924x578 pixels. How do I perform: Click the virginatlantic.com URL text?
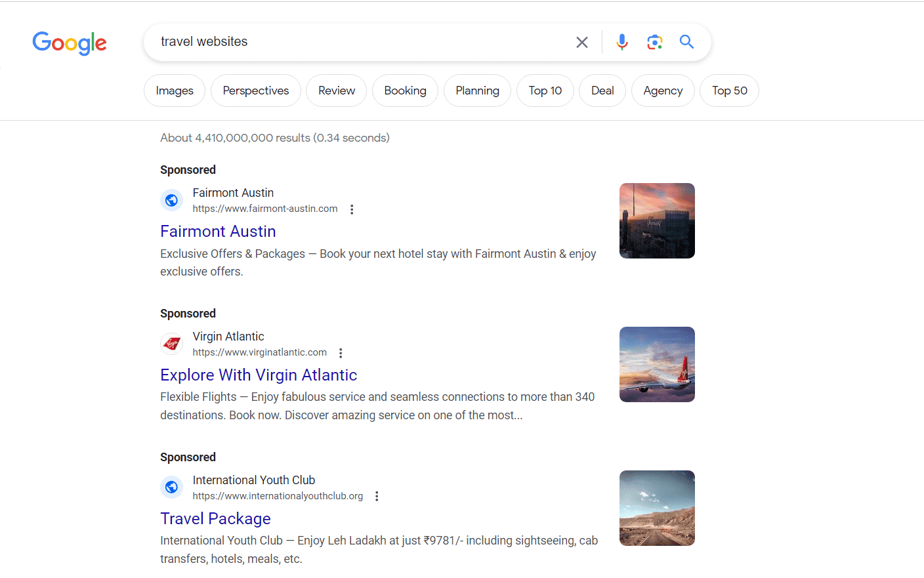[260, 352]
